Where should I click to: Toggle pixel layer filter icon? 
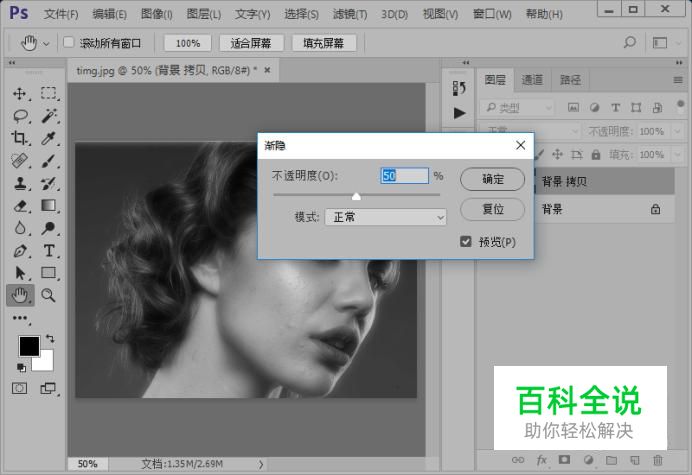[x=573, y=107]
